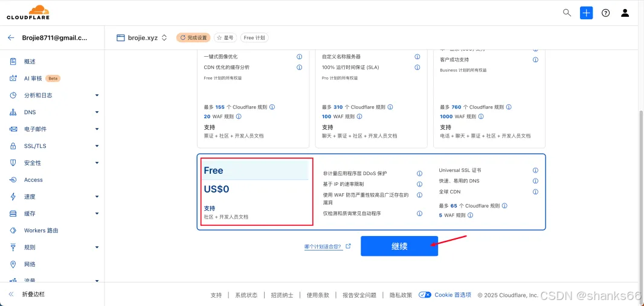Expand the DNS submenu arrow
Screen dimensions: 644x306
97,112
